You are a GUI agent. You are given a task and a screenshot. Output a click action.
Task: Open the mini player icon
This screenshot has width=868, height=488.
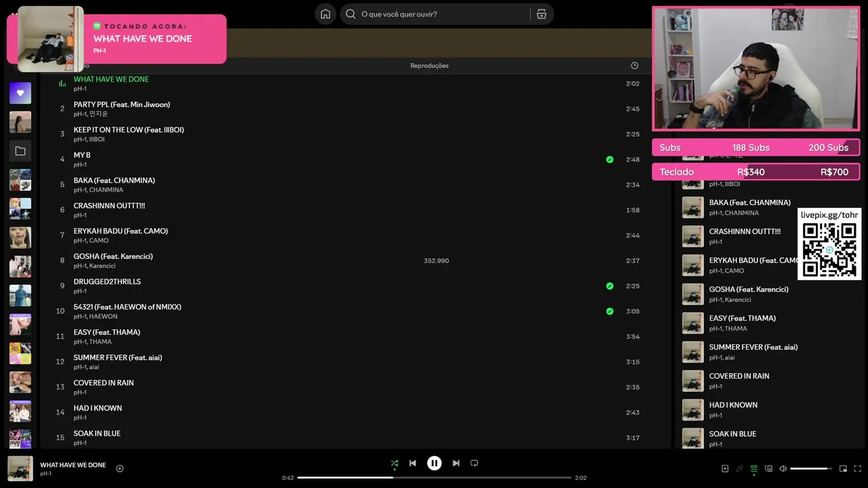843,468
